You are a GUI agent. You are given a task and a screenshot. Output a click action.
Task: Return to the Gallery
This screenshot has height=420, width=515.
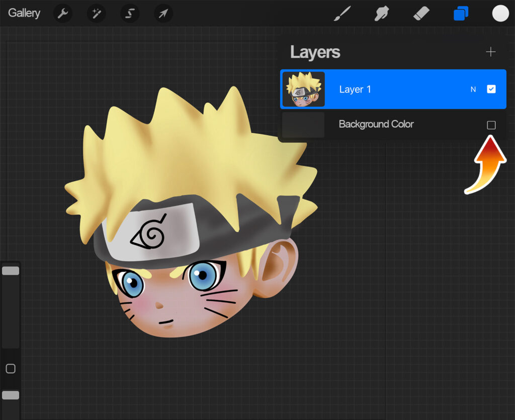24,13
